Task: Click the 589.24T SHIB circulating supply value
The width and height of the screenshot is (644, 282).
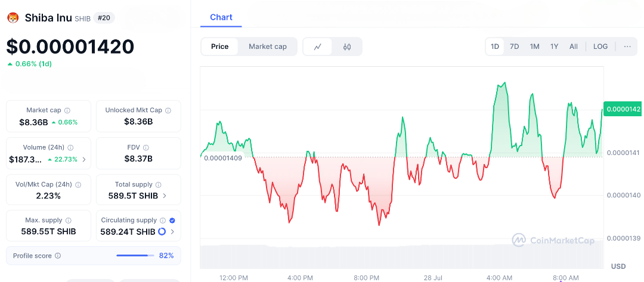Action: (x=128, y=231)
